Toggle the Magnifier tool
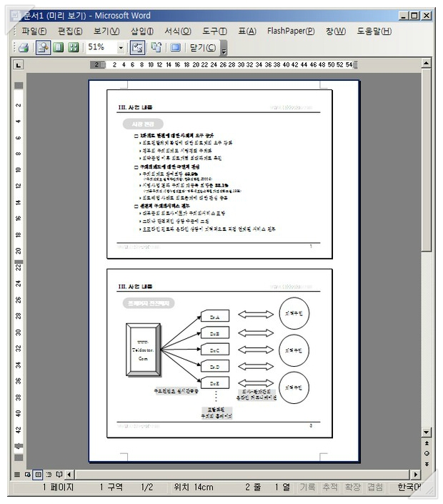The height and width of the screenshot is (504, 443). coord(43,48)
